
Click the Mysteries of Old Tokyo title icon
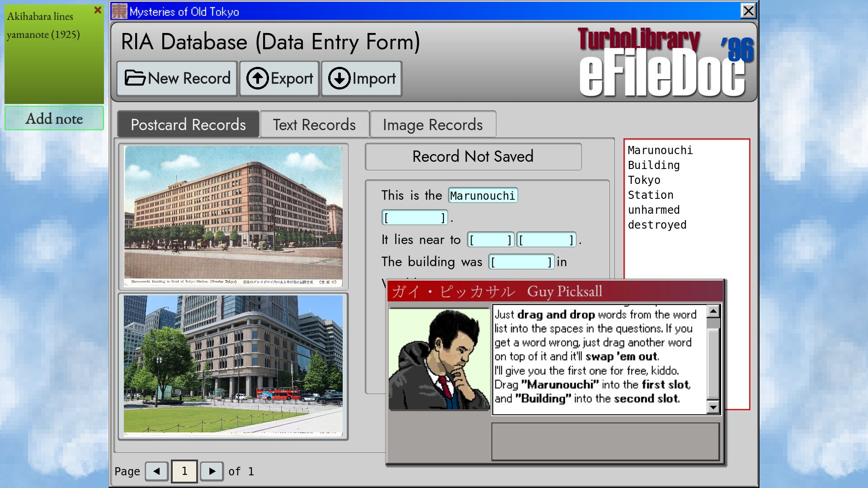[x=120, y=11]
